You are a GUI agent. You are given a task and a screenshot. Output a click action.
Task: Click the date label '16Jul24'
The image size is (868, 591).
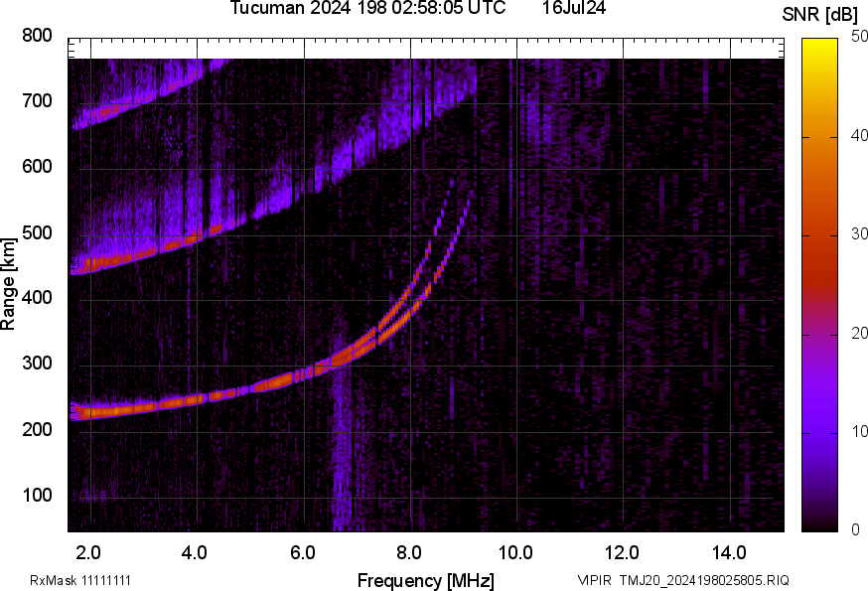coord(573,8)
